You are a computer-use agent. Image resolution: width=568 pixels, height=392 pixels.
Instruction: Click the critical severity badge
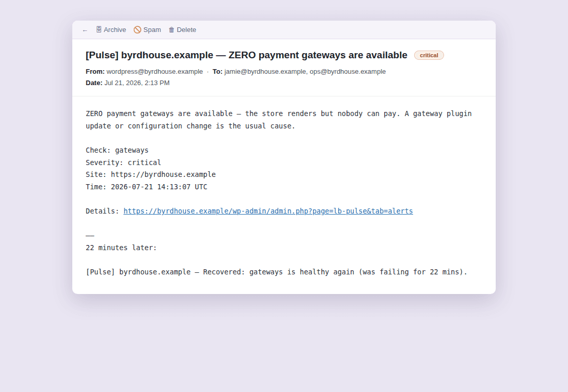tap(429, 55)
